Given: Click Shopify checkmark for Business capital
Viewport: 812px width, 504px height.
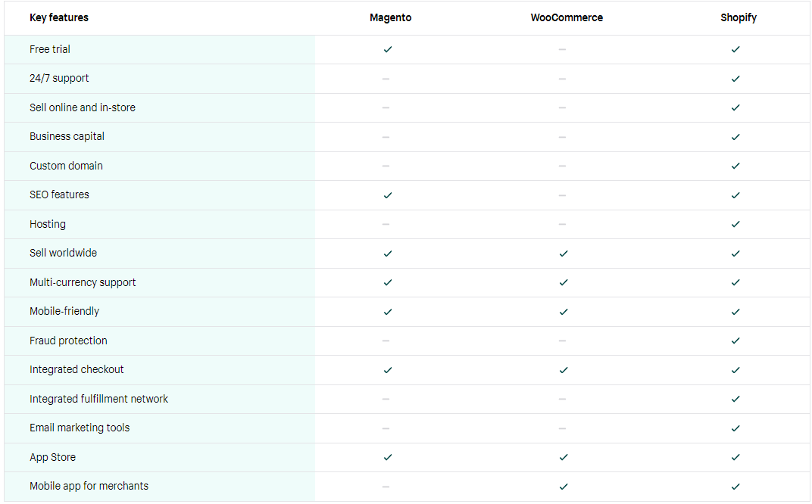Looking at the screenshot, I should (735, 137).
